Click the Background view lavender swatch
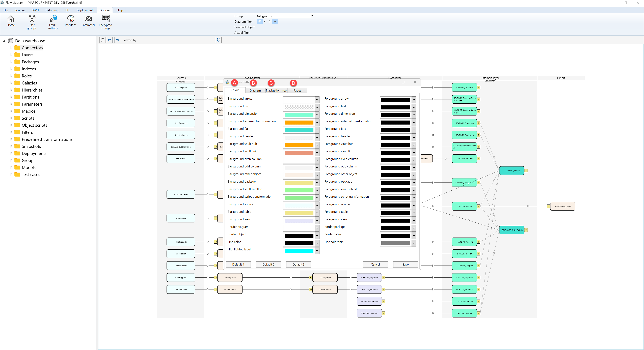 (299, 221)
